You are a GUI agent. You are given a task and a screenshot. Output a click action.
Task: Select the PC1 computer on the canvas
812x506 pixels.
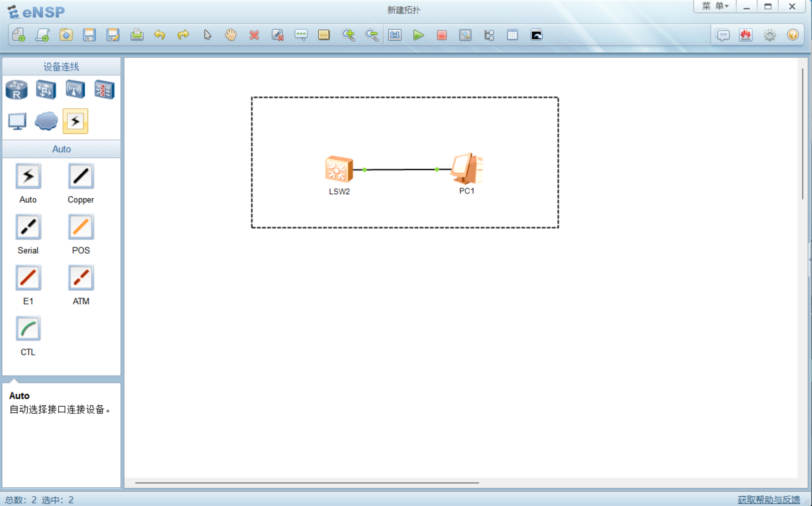click(467, 168)
